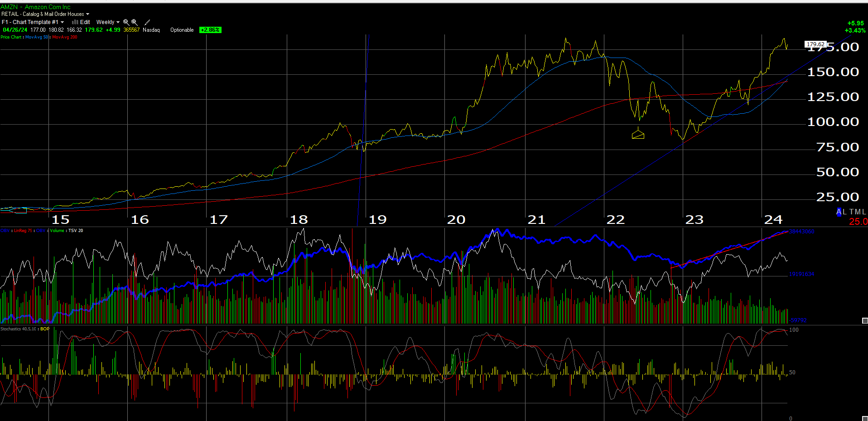The width and height of the screenshot is (868, 421).
Task: Select the M scaling option
Action: (858, 212)
